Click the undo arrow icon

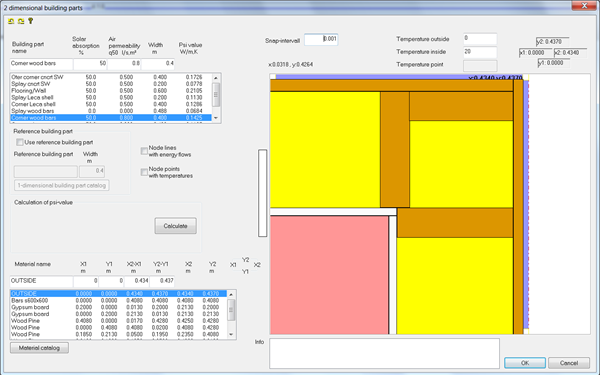tap(11, 21)
